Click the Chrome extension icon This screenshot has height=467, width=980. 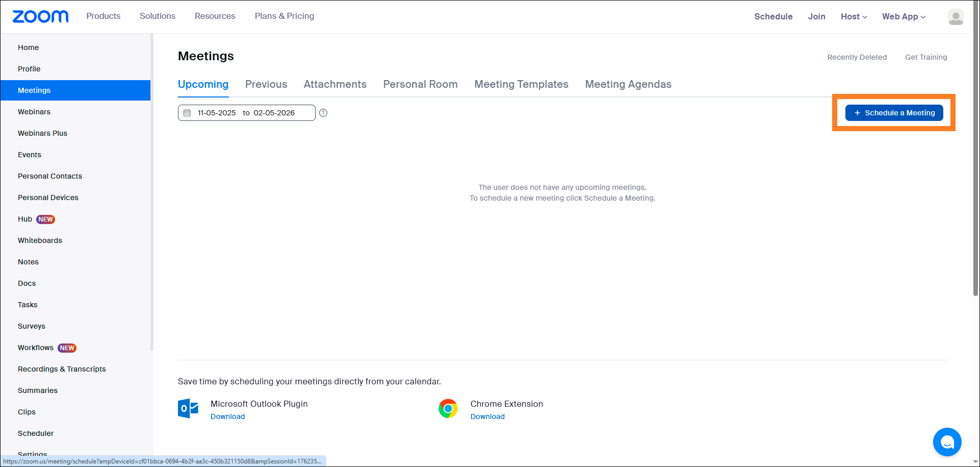click(x=448, y=409)
